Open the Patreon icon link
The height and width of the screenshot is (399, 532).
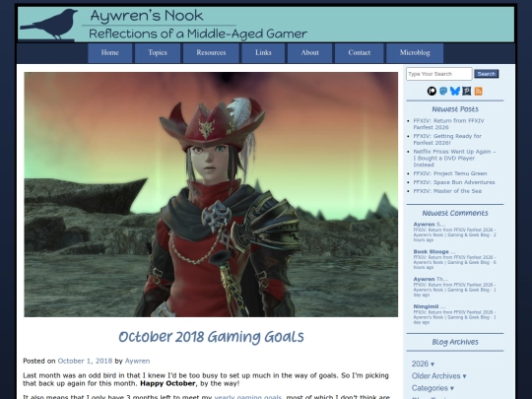click(432, 91)
